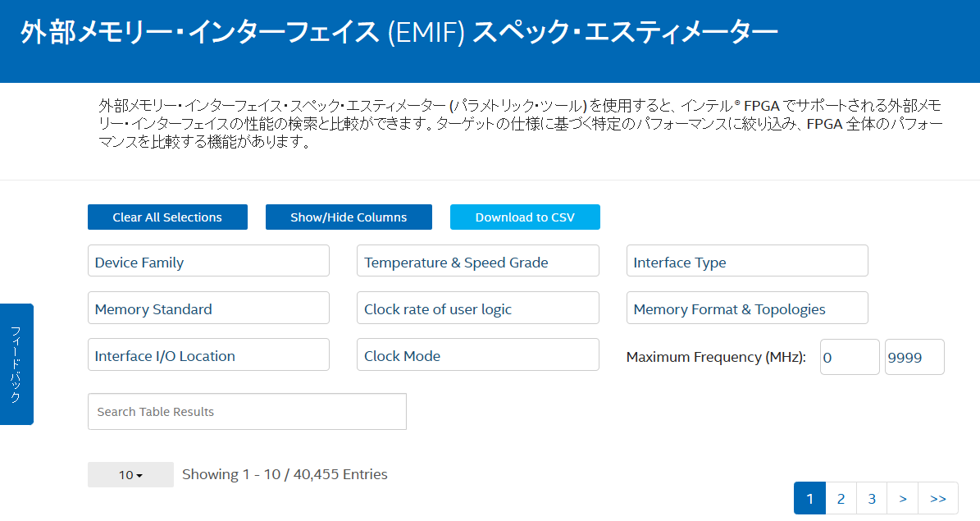Jump to the last results page
This screenshot has width=980, height=521.
(x=938, y=498)
